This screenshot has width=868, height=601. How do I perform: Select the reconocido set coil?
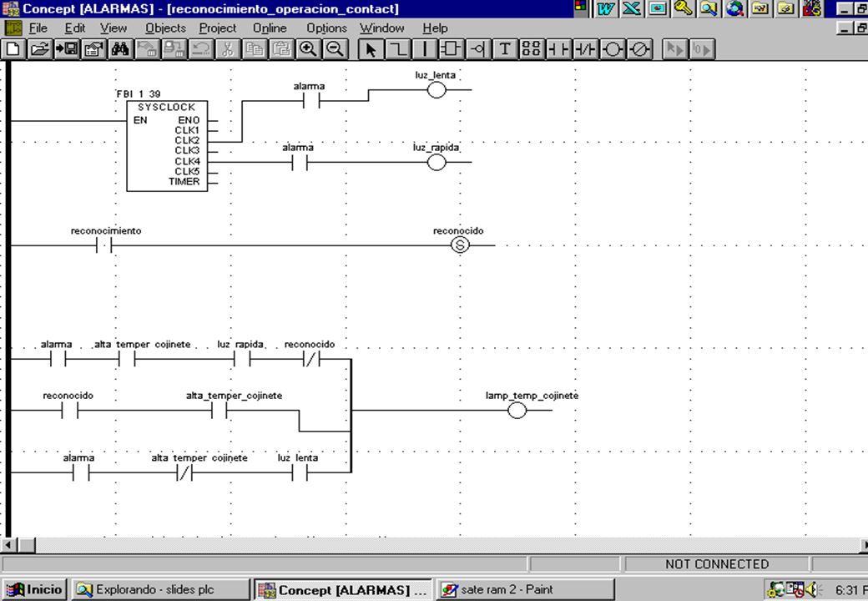coord(460,245)
